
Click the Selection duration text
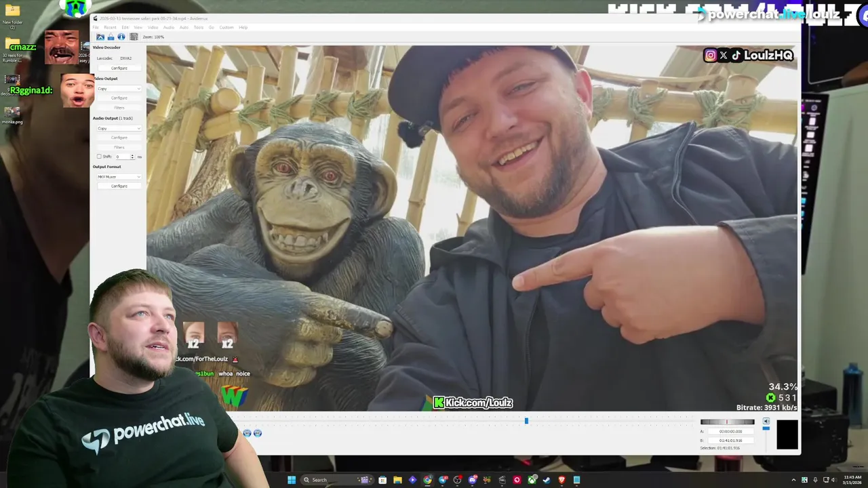click(x=720, y=448)
